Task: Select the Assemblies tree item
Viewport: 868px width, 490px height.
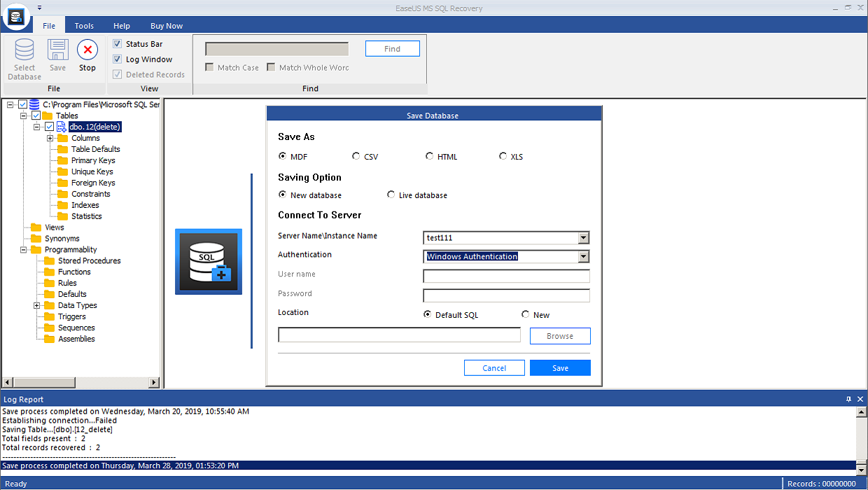Action: pos(76,339)
